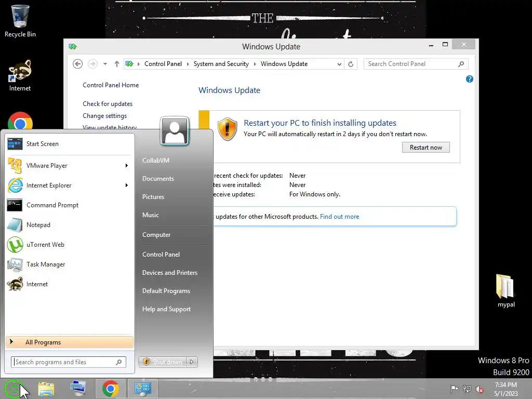Viewport: 532px width, 399px height.
Task: Switch to Chrome on the taskbar
Action: tap(110, 389)
